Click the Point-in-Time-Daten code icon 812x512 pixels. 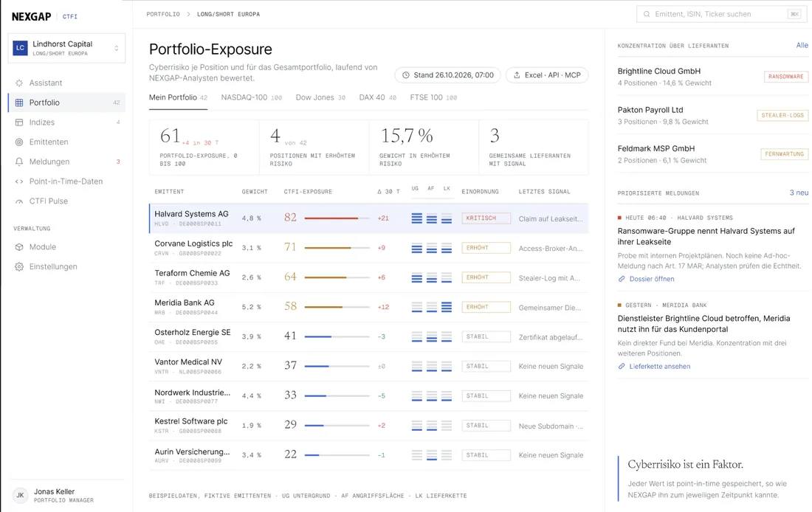[x=19, y=181]
